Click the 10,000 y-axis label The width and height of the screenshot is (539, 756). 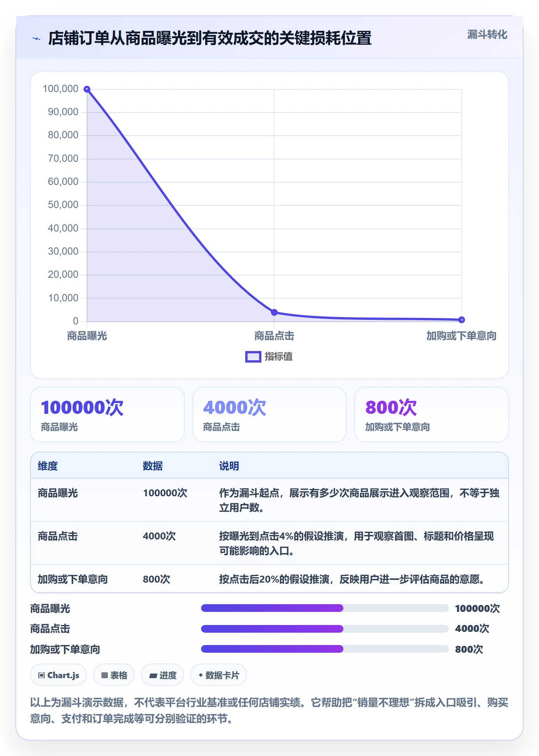tap(63, 298)
